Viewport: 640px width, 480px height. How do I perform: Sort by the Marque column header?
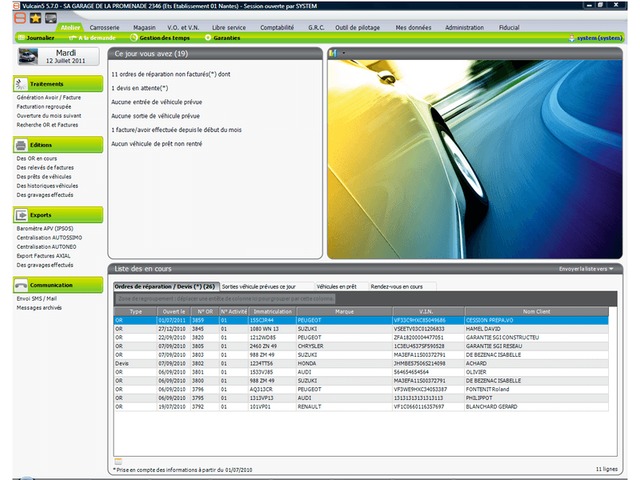click(344, 311)
